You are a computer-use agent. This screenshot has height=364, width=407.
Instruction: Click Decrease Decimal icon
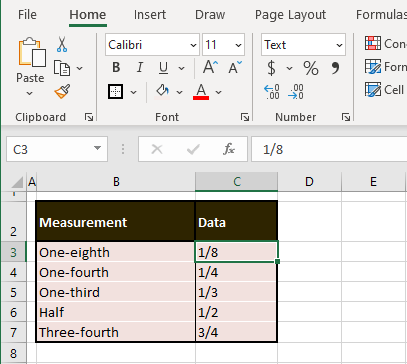(296, 92)
